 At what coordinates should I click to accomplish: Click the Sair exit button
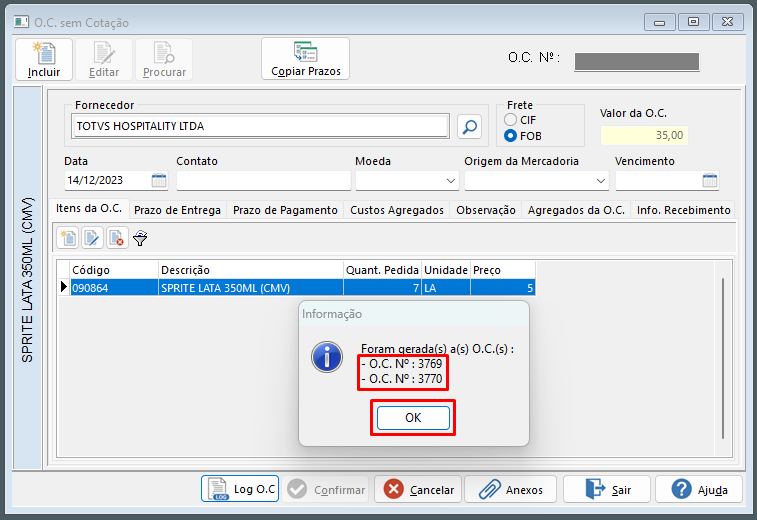point(607,489)
